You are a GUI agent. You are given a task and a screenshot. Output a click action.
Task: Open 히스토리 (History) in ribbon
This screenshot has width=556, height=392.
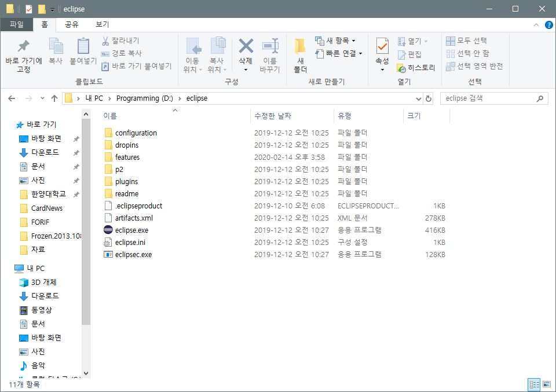(x=416, y=67)
